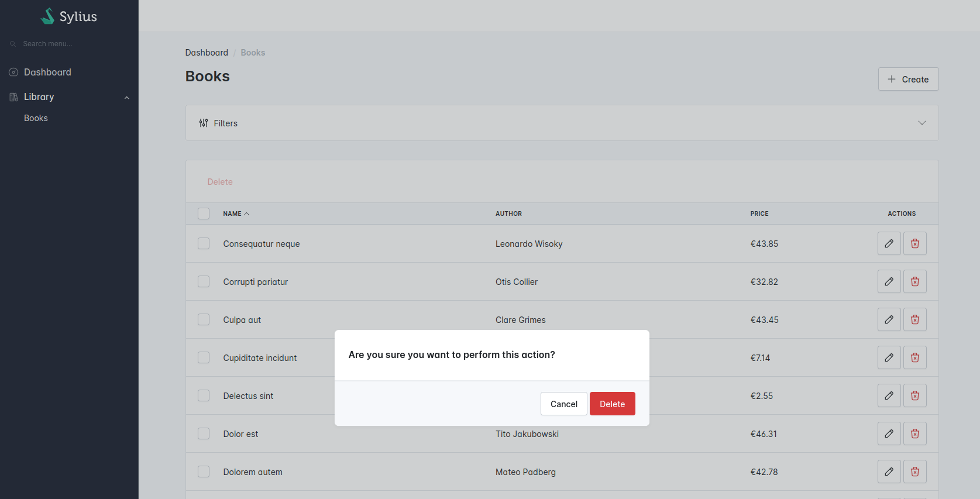Click price €46.31
The height and width of the screenshot is (499, 980).
764,434
